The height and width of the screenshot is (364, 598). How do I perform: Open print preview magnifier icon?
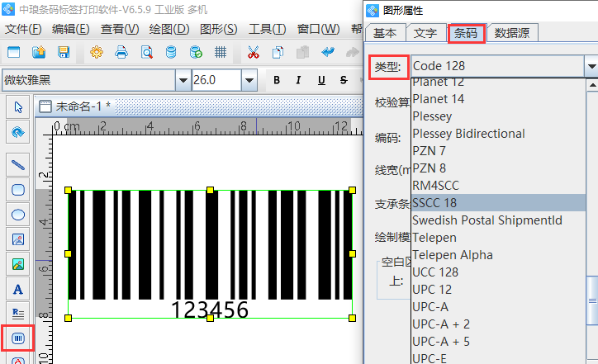(146, 52)
